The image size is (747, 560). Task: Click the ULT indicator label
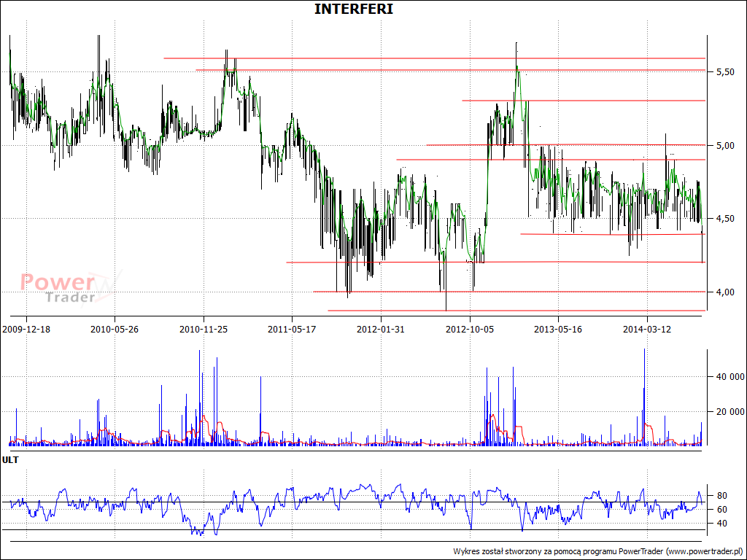tap(10, 460)
